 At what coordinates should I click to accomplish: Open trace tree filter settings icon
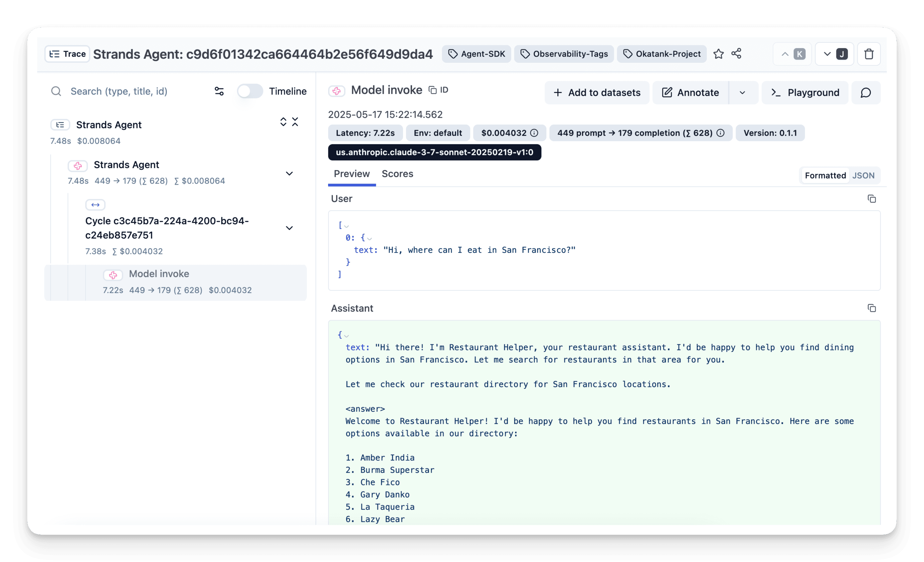pyautogui.click(x=219, y=91)
